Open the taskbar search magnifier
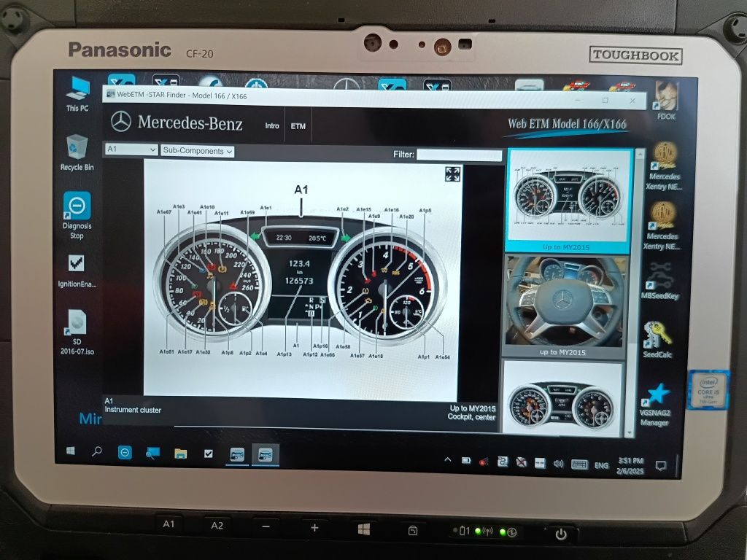 tap(97, 451)
